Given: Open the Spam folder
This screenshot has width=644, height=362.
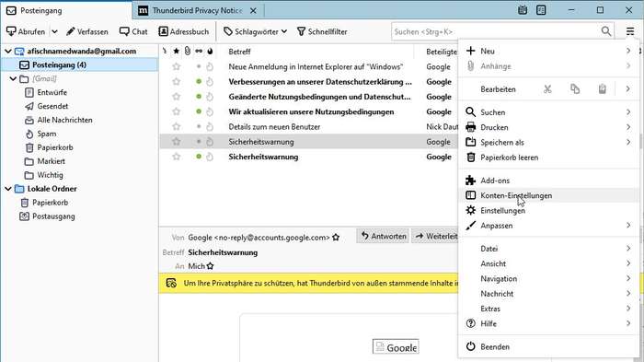Looking at the screenshot, I should click(x=46, y=134).
